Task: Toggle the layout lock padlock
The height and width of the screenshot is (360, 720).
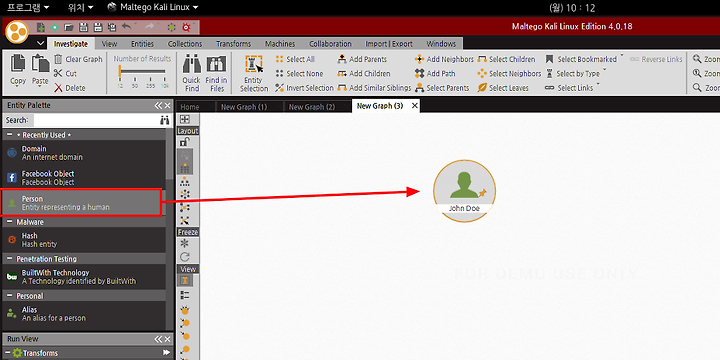Action: pyautogui.click(x=185, y=142)
